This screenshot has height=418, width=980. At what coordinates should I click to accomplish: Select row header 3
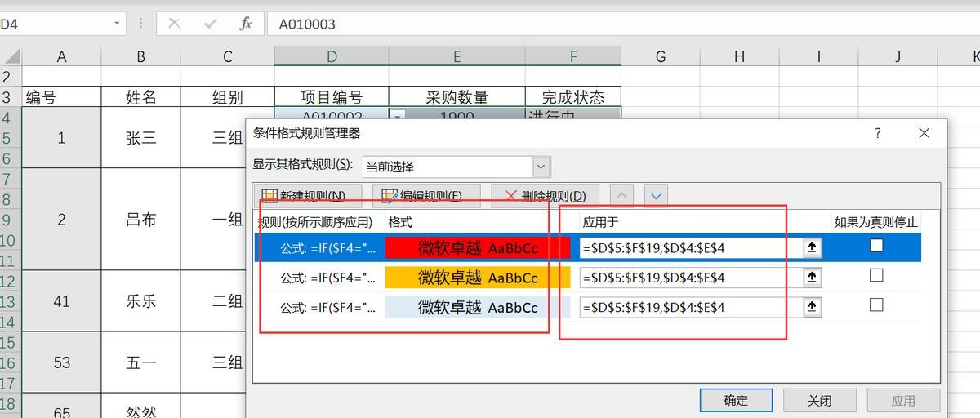(10, 97)
